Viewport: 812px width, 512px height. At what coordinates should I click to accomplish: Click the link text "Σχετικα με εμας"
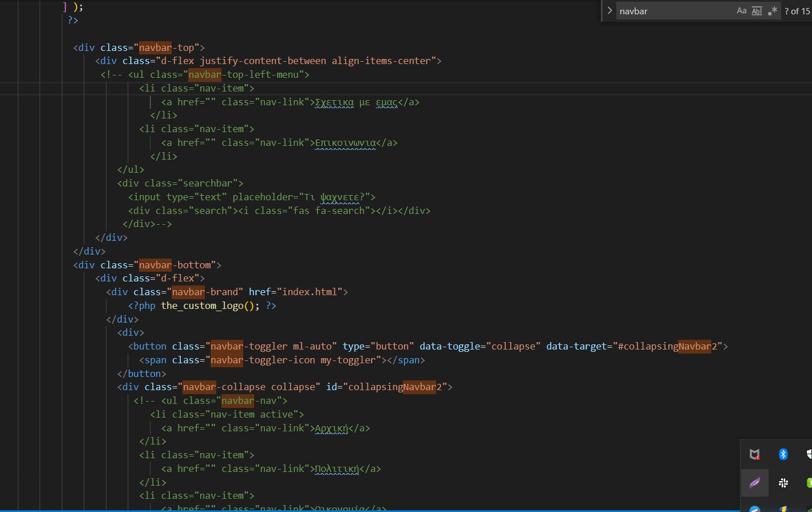tap(356, 102)
